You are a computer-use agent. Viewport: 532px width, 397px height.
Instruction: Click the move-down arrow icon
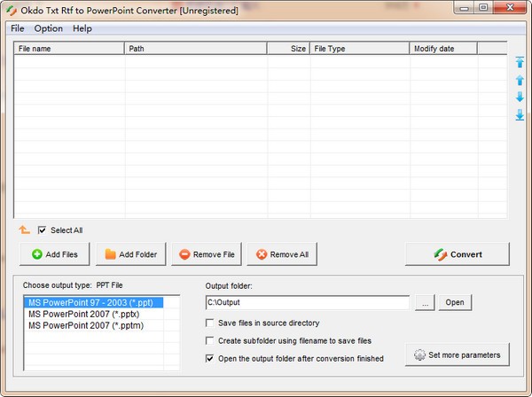[x=520, y=97]
